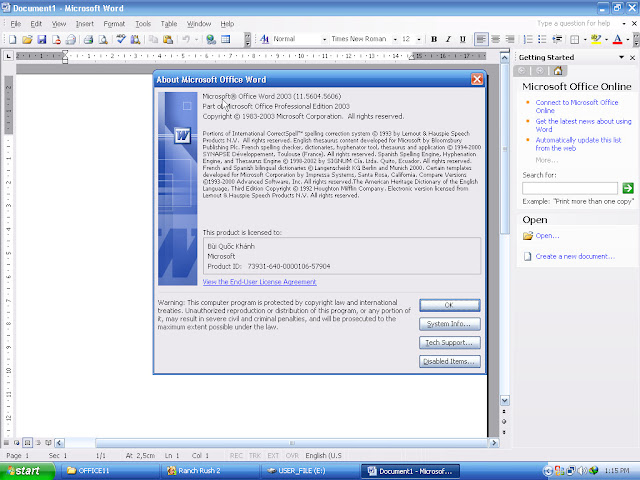
Task: Save the document using the floppy icon
Action: click(x=42, y=39)
